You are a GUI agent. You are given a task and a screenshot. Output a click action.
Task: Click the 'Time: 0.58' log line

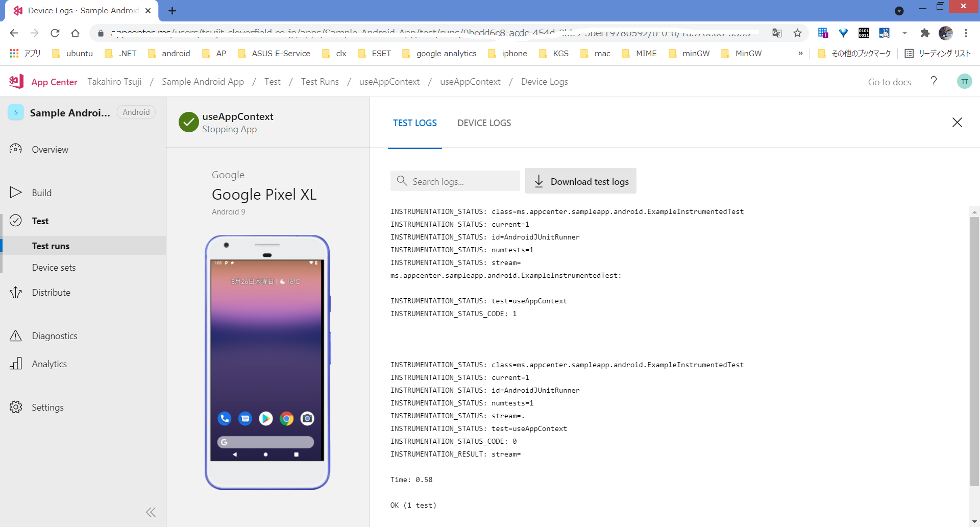tap(411, 480)
